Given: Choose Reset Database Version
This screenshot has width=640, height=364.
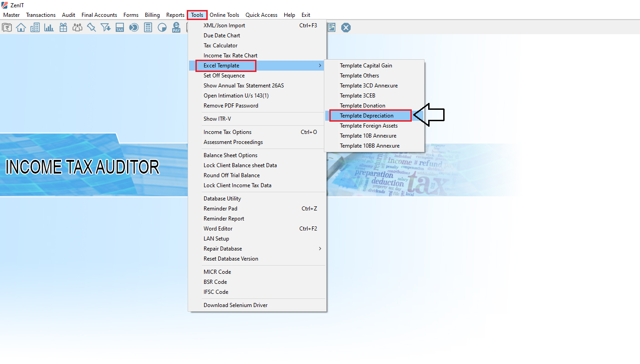Looking at the screenshot, I should 257,259.
